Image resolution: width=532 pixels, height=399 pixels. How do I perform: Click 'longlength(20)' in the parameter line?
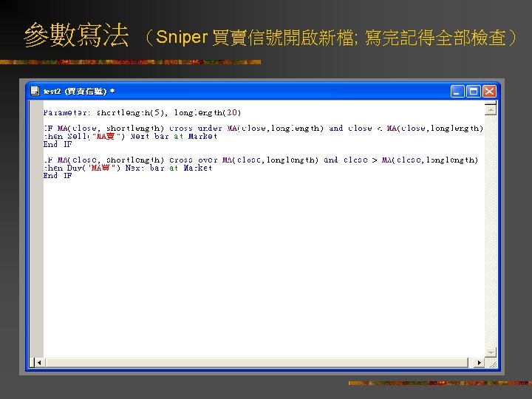click(x=208, y=112)
